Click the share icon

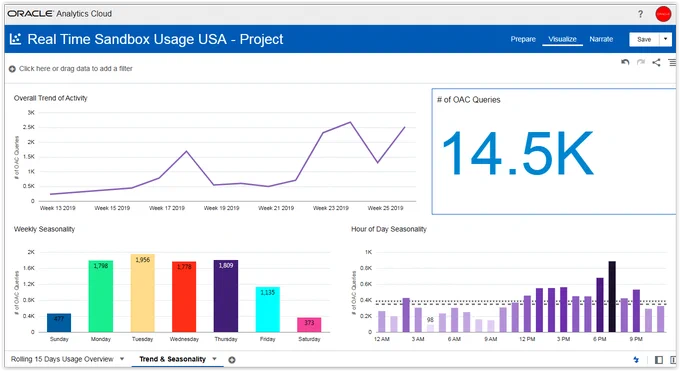[x=656, y=62]
